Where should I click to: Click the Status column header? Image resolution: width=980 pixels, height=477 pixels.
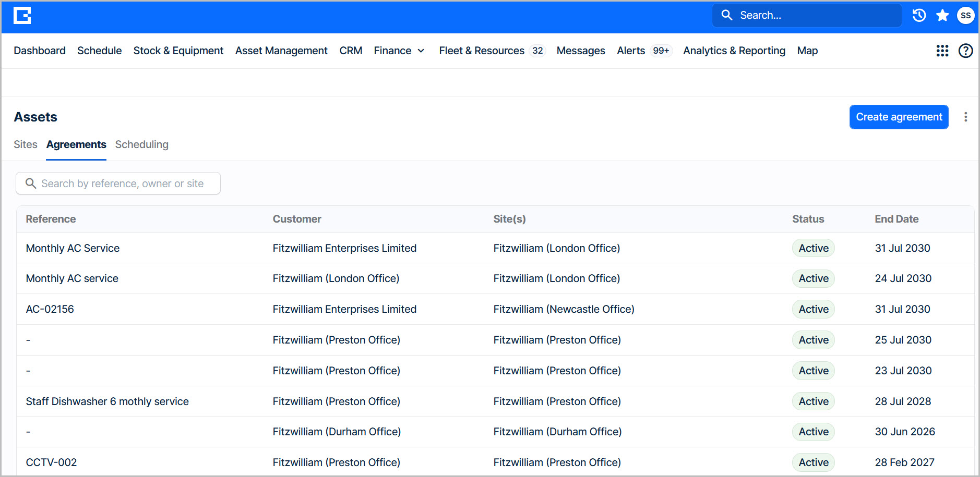[808, 219]
